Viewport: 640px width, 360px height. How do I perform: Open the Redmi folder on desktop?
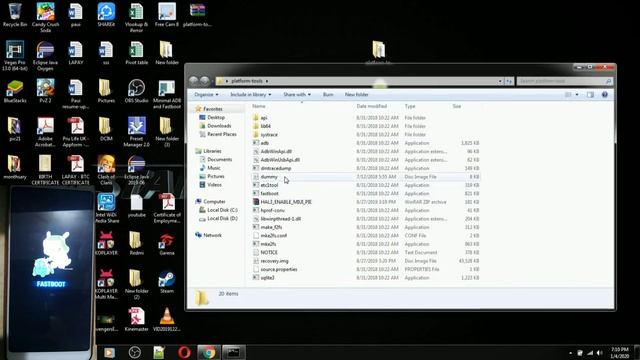[136, 243]
